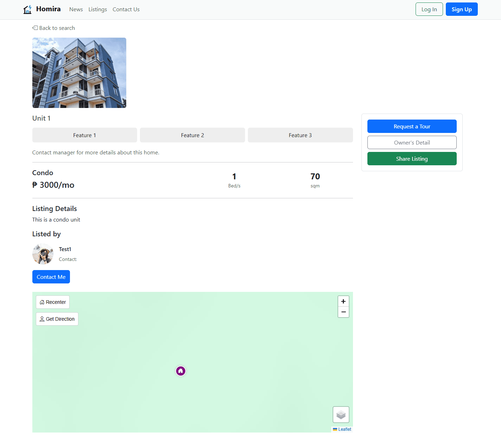Click the Unit 1 title text
Screen dimensions: 501x448
click(41, 118)
